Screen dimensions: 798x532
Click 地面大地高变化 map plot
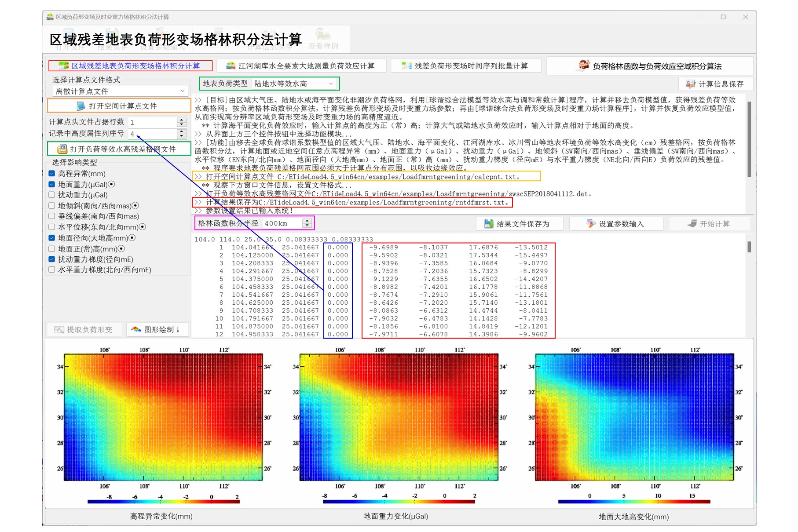click(x=634, y=417)
